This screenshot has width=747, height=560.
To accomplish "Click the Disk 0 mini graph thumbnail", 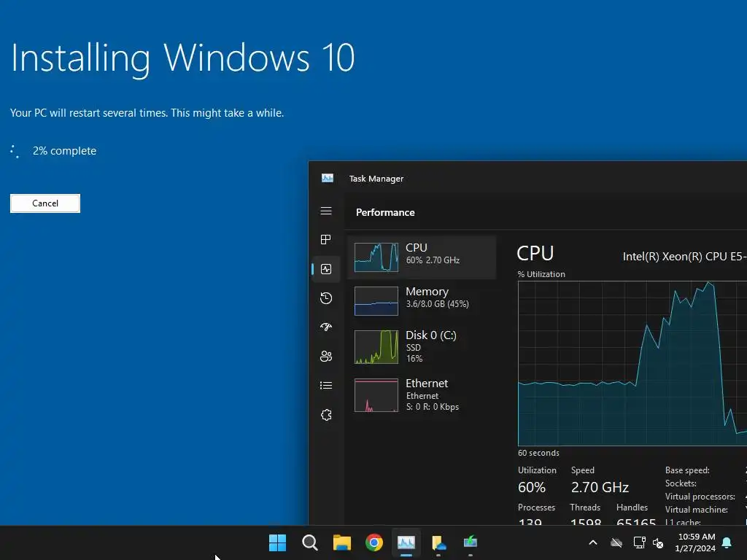I will pos(376,347).
